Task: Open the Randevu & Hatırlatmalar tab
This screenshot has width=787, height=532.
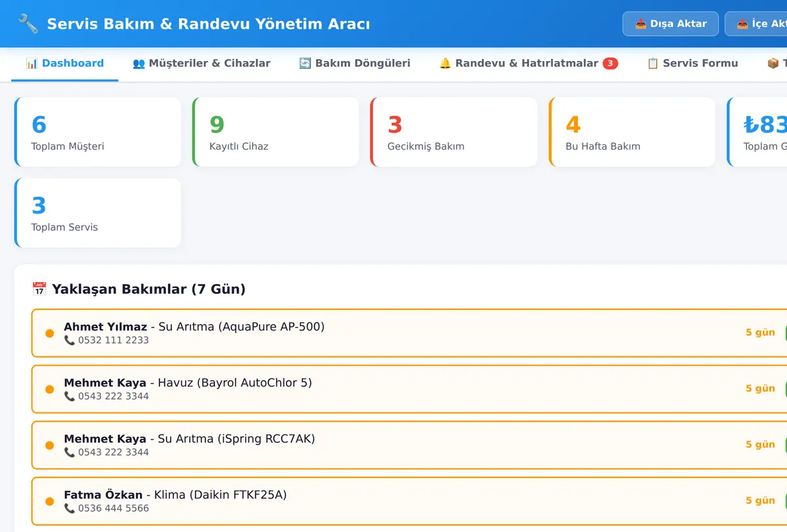Action: (x=529, y=64)
